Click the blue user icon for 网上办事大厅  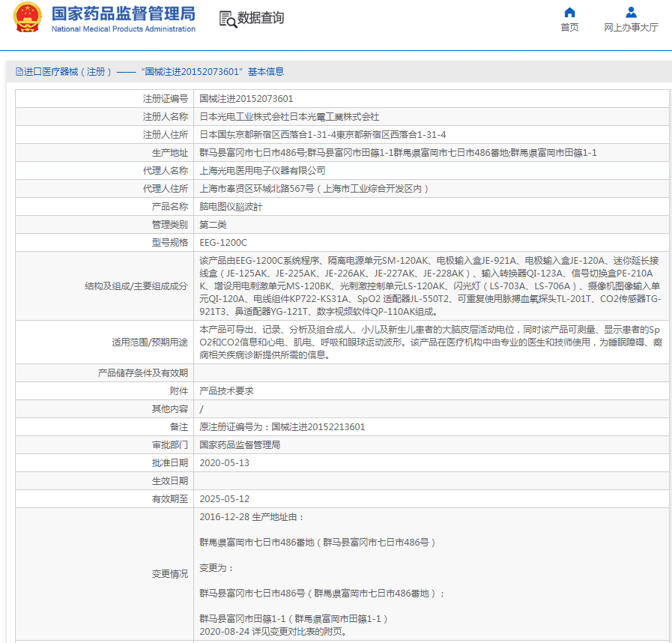(x=631, y=12)
